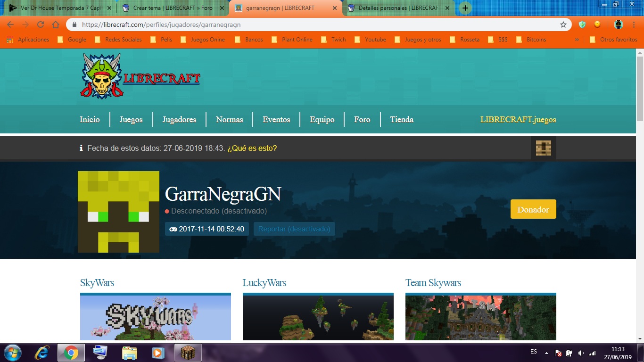The height and width of the screenshot is (362, 644).
Task: Click the shield extension icon
Action: [x=582, y=25]
